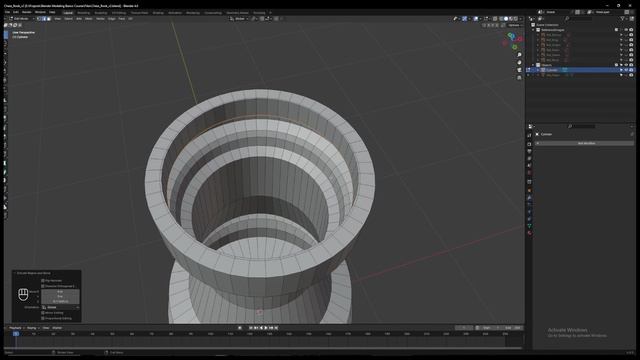This screenshot has height=360, width=640.
Task: Enable vertex select mode
Action: pyautogui.click(x=39, y=19)
